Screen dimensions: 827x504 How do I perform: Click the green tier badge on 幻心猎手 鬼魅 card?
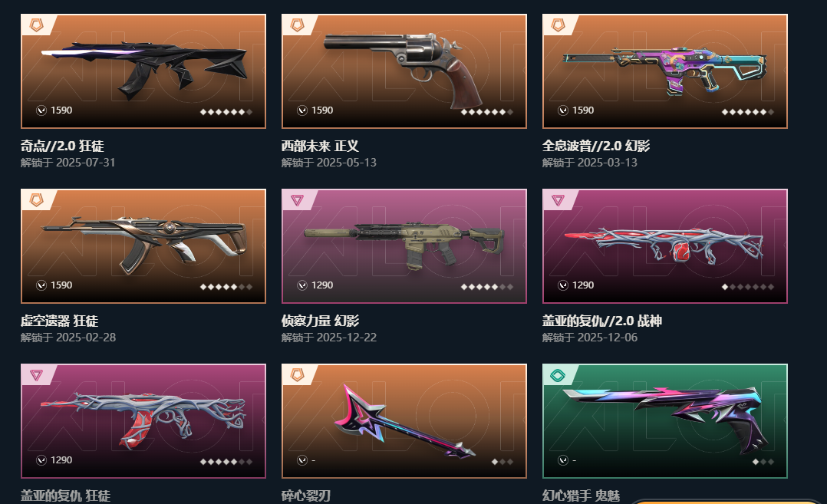pyautogui.click(x=558, y=375)
